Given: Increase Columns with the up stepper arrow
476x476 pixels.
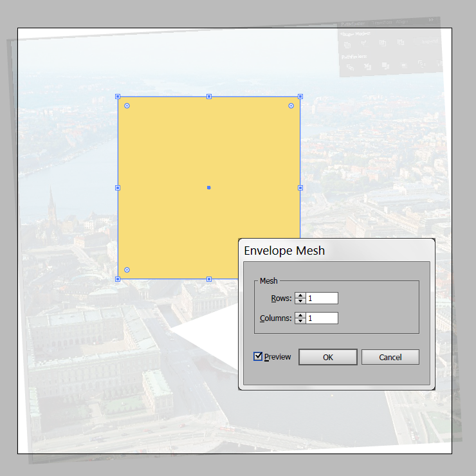Looking at the screenshot, I should point(300,315).
